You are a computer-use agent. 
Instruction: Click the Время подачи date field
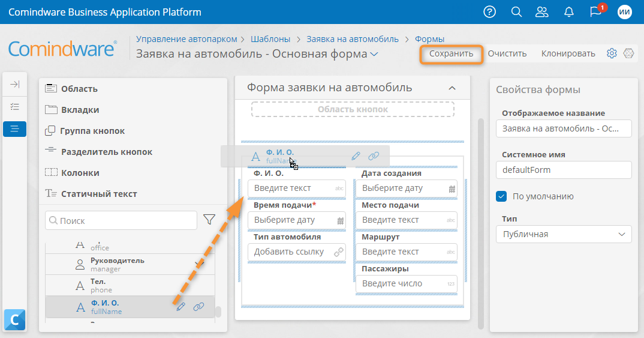297,220
